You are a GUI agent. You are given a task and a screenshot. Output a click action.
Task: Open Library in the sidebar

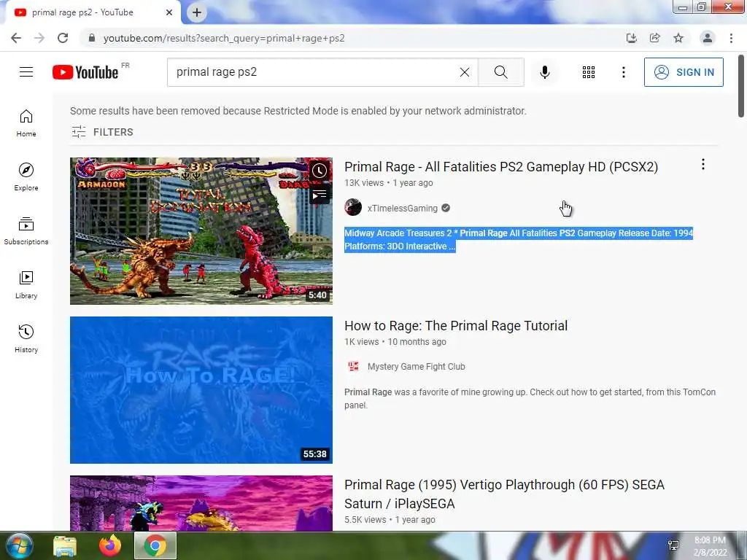pyautogui.click(x=26, y=285)
